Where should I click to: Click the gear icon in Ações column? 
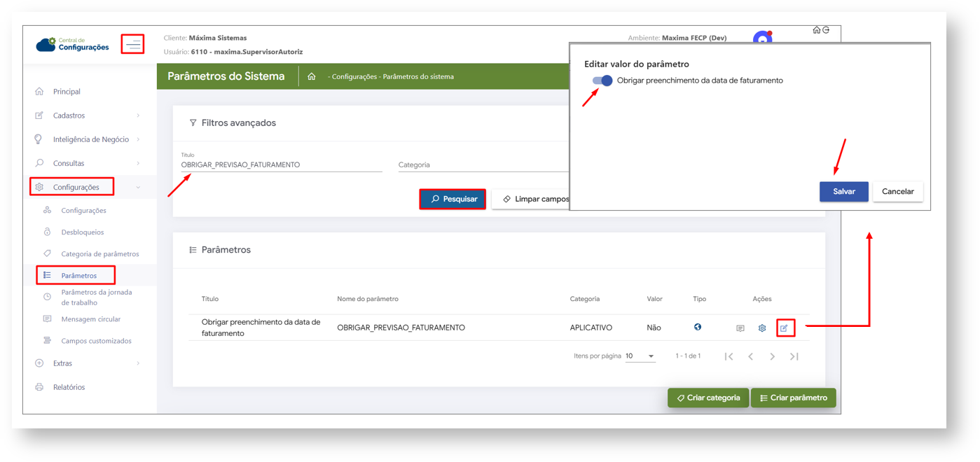(762, 328)
